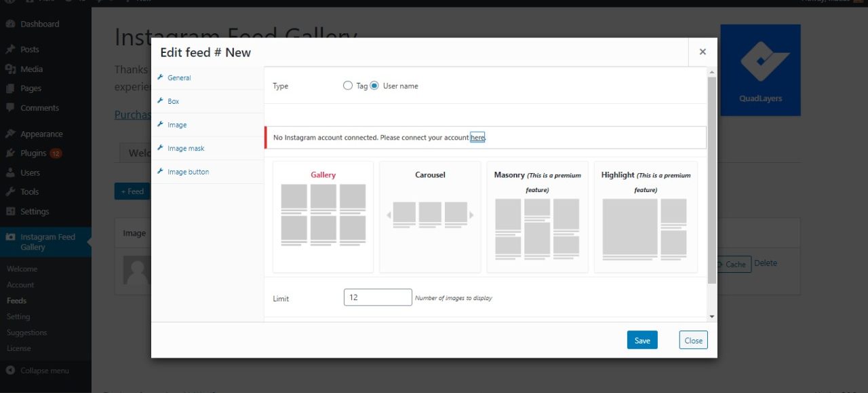This screenshot has width=868, height=393.
Task: Open the Feeds submenu item
Action: tap(17, 301)
